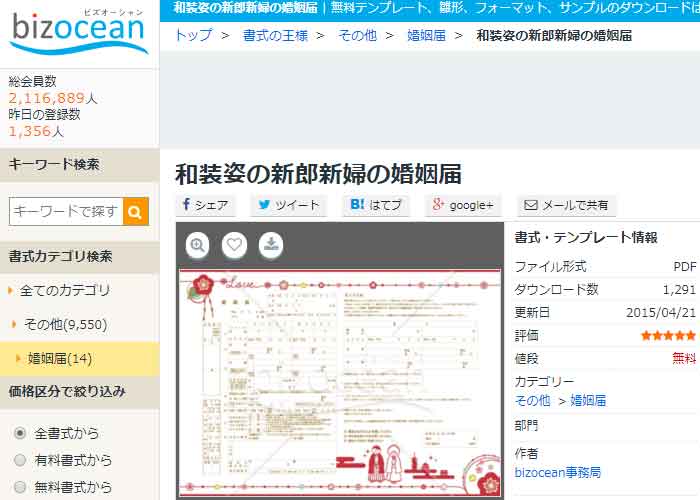Screen dimensions: 700x500
Task: Click メールで共有 envelope button
Action: coord(566,205)
